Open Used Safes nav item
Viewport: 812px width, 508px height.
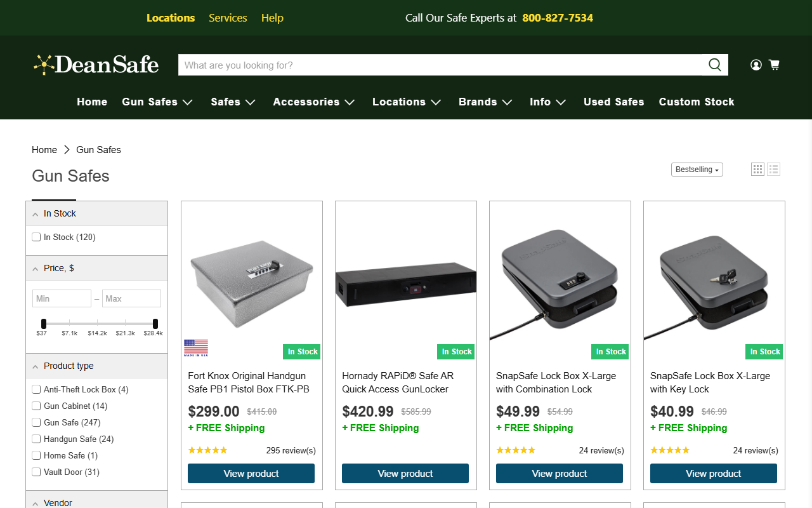tap(614, 102)
